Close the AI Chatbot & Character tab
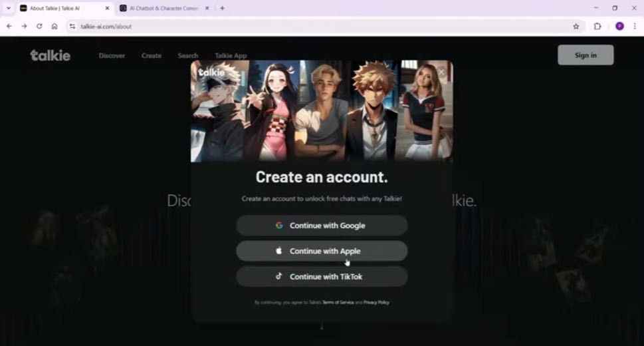Screen dimensions: 644x346 click(x=207, y=8)
